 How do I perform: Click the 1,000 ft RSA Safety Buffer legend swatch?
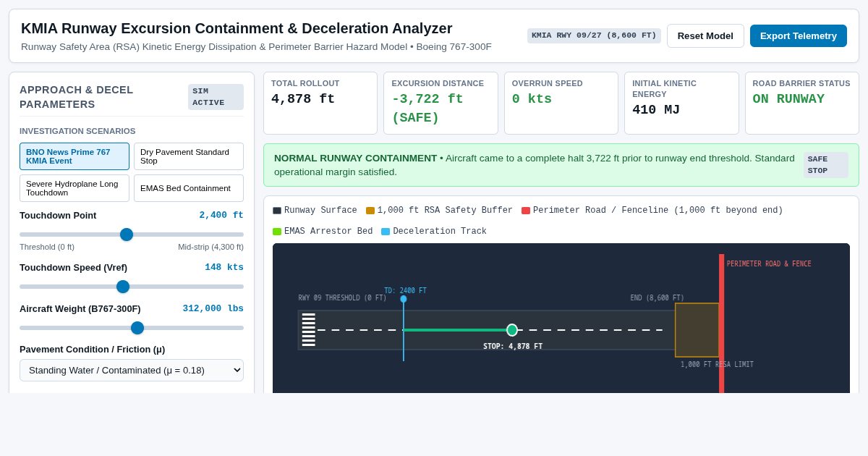(370, 211)
